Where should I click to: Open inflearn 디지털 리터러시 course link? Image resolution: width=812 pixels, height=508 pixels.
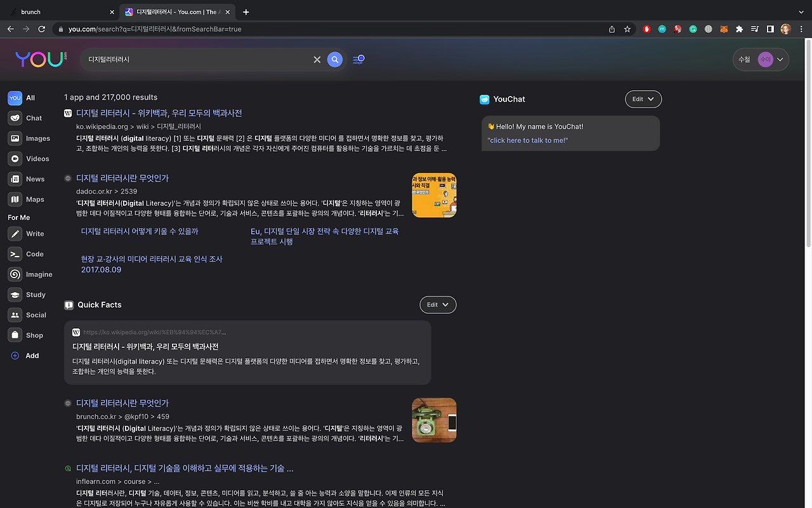click(185, 469)
